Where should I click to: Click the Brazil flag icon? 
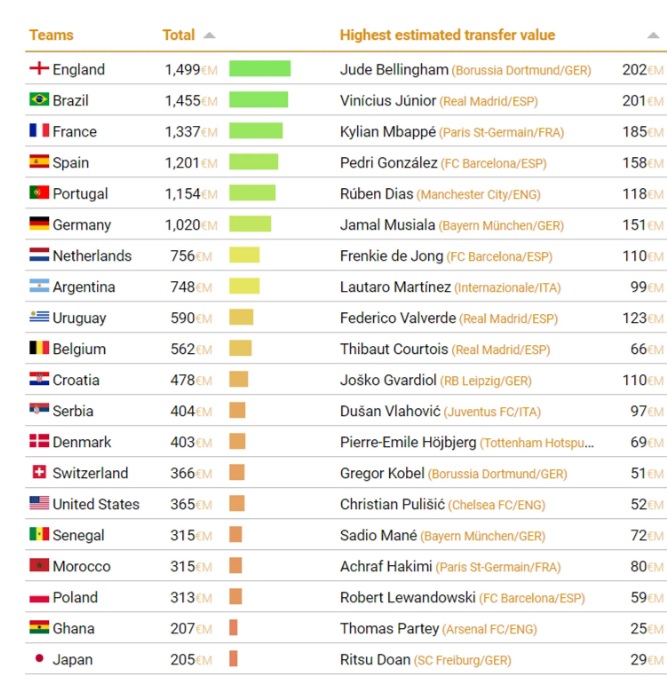point(39,100)
